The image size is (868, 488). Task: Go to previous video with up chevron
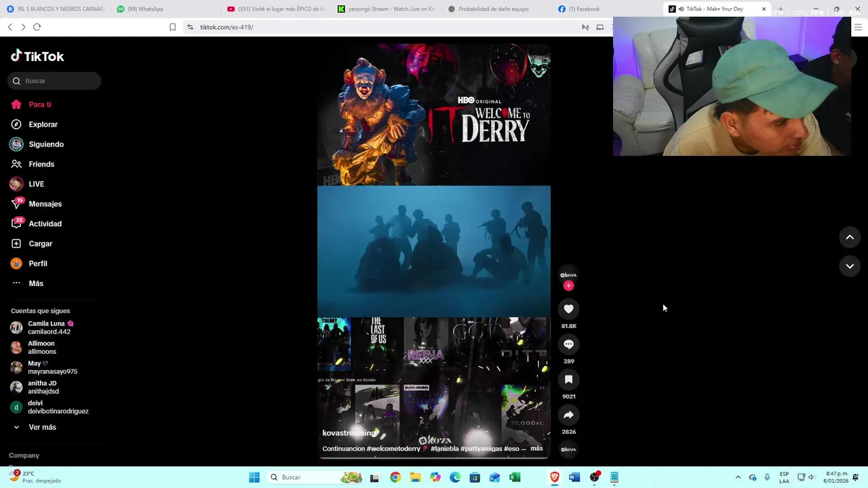tap(850, 237)
